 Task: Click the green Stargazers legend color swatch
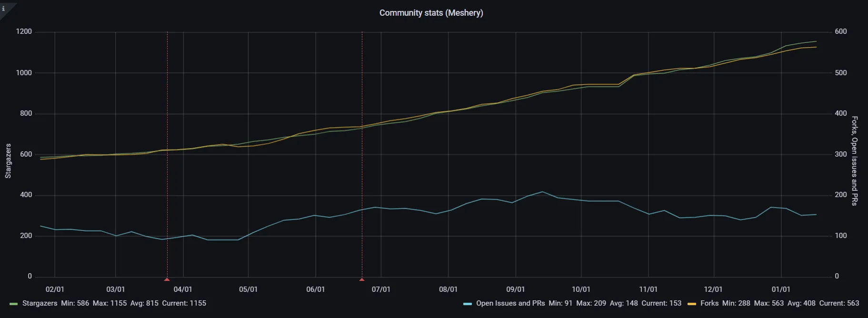[13, 304]
